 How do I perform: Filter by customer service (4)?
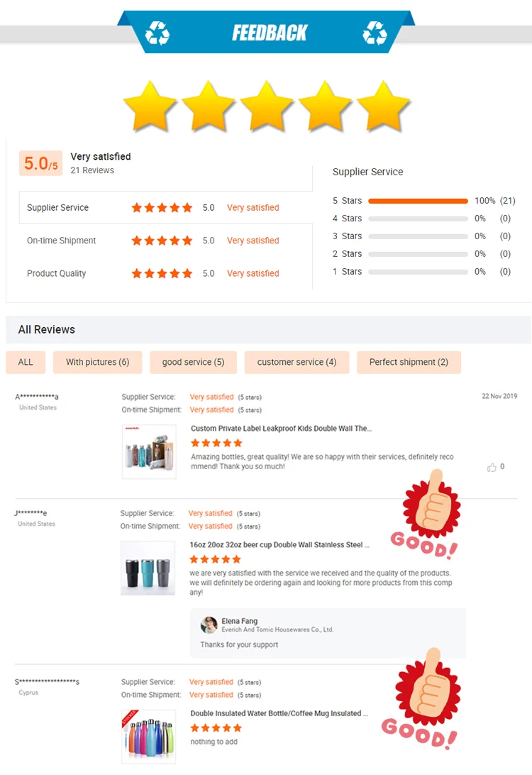297,362
